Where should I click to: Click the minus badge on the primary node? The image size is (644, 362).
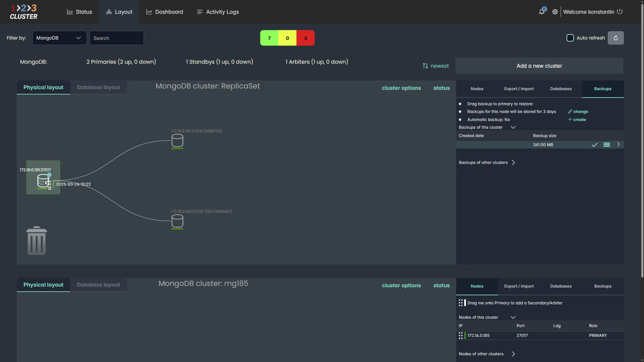pyautogui.click(x=49, y=175)
